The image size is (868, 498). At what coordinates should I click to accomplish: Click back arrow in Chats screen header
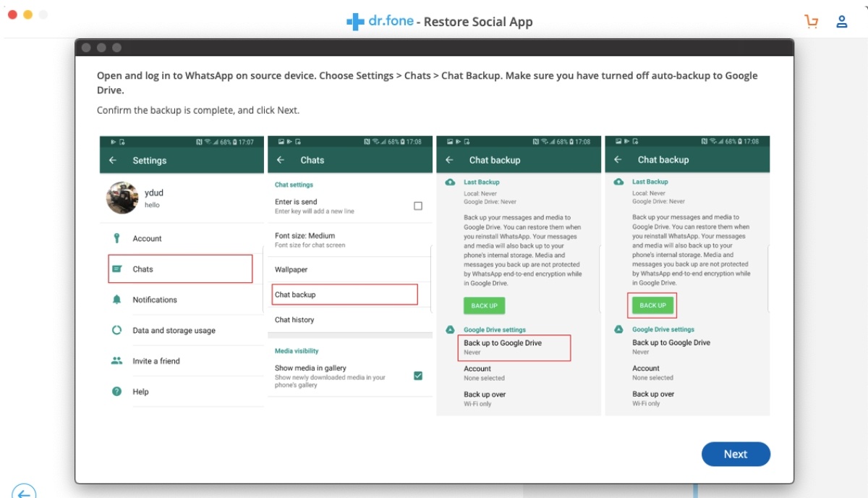281,160
